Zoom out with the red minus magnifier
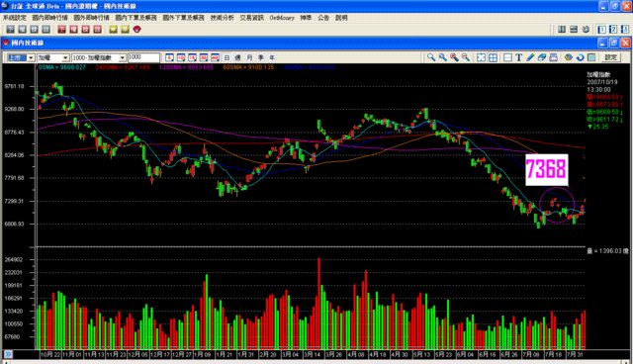The height and width of the screenshot is (364, 633). [x=466, y=57]
